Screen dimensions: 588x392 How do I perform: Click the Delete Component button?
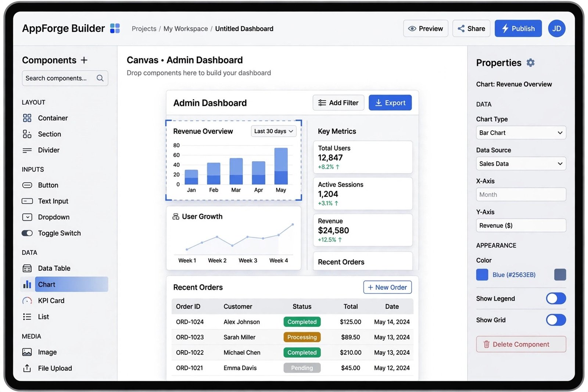521,344
